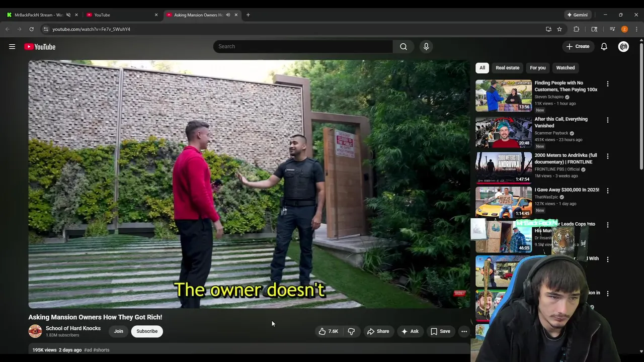Image resolution: width=644 pixels, height=362 pixels.
Task: Click the Join button
Action: tap(118, 331)
